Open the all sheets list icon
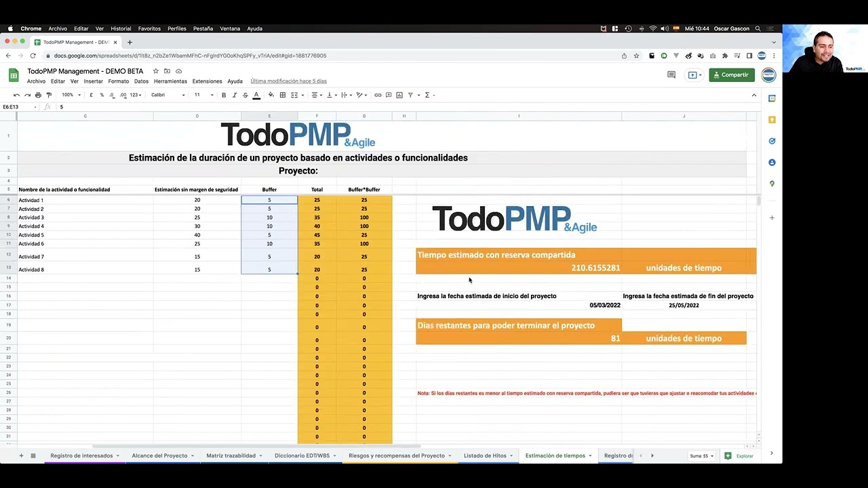 pos(33,455)
